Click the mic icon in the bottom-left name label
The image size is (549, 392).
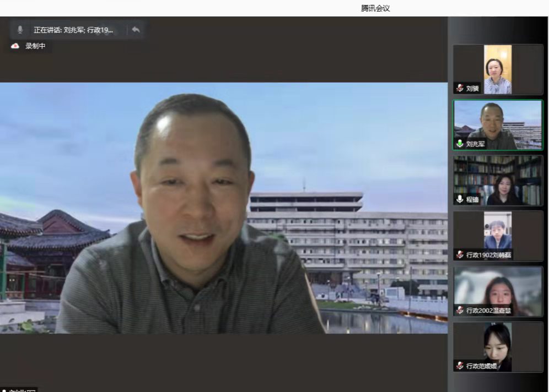[4, 390]
